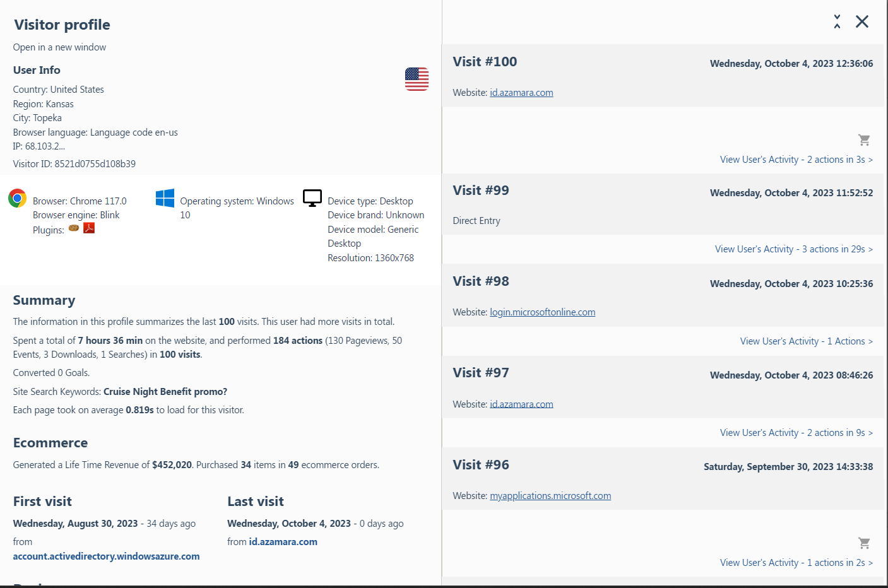888x588 pixels.
Task: Collapse the visitor profile panel
Action: tap(837, 22)
